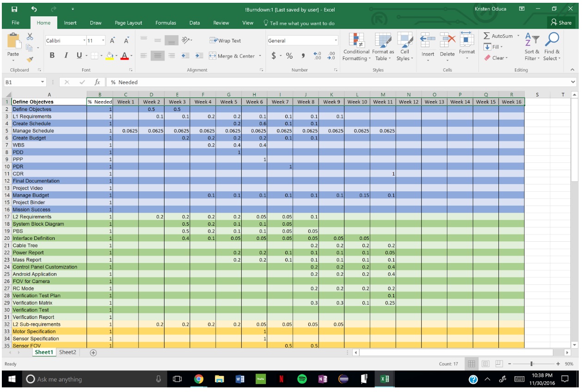
Task: Add a new sheet with plus button
Action: point(93,353)
